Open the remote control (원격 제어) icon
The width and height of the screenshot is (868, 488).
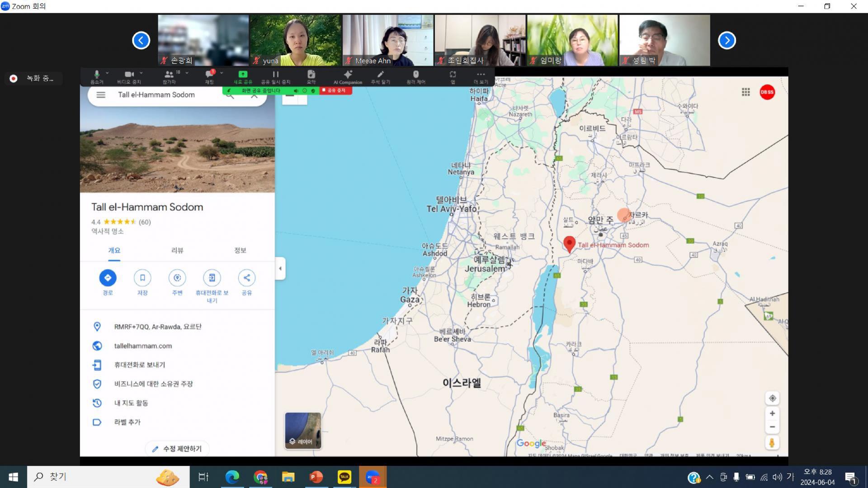[x=416, y=75]
